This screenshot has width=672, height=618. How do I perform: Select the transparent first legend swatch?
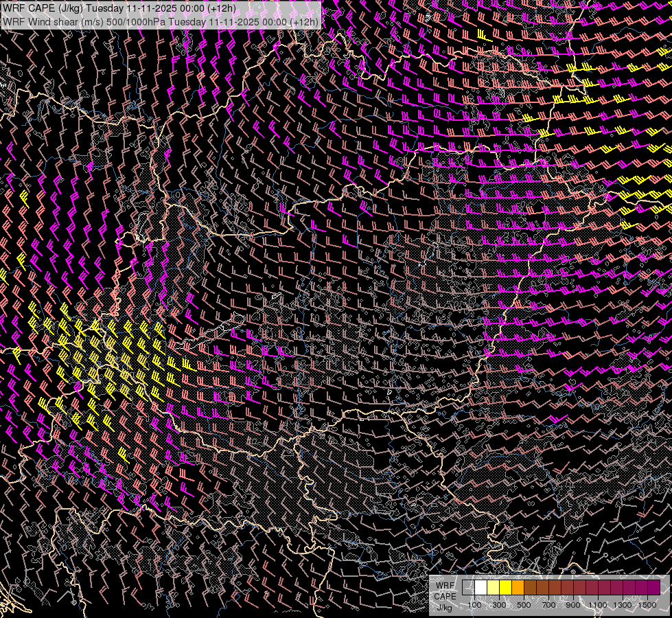468,587
